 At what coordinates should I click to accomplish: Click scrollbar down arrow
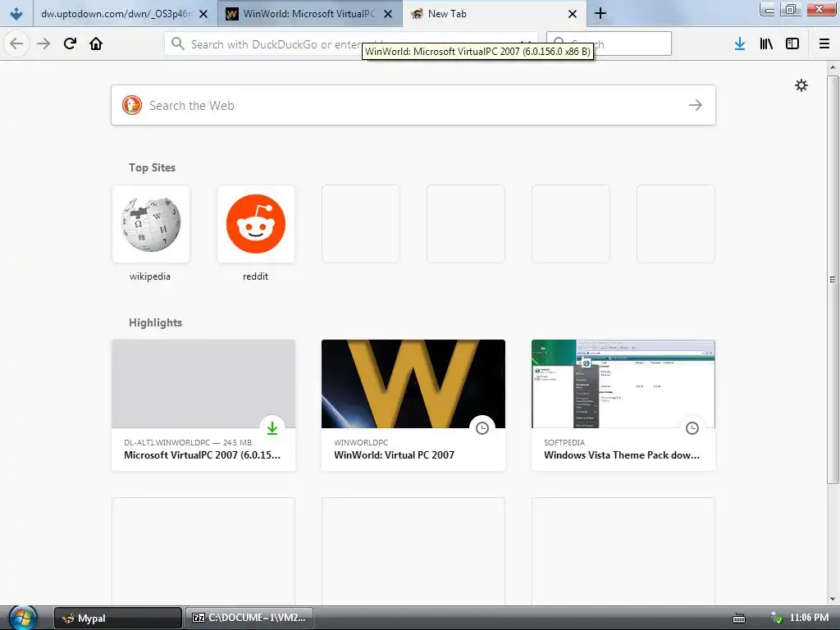point(833,600)
